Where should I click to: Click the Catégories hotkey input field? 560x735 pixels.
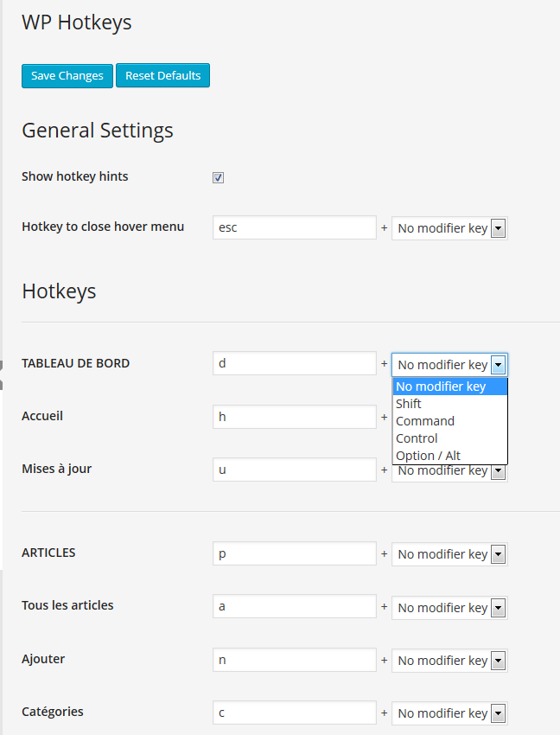tap(295, 713)
